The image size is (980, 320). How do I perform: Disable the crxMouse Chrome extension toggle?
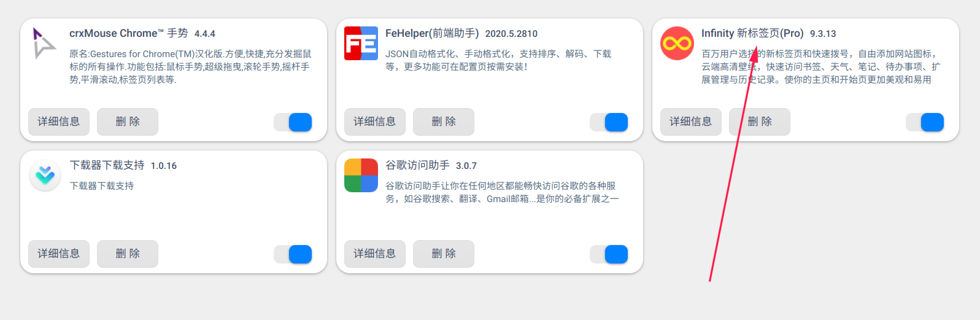pyautogui.click(x=293, y=122)
